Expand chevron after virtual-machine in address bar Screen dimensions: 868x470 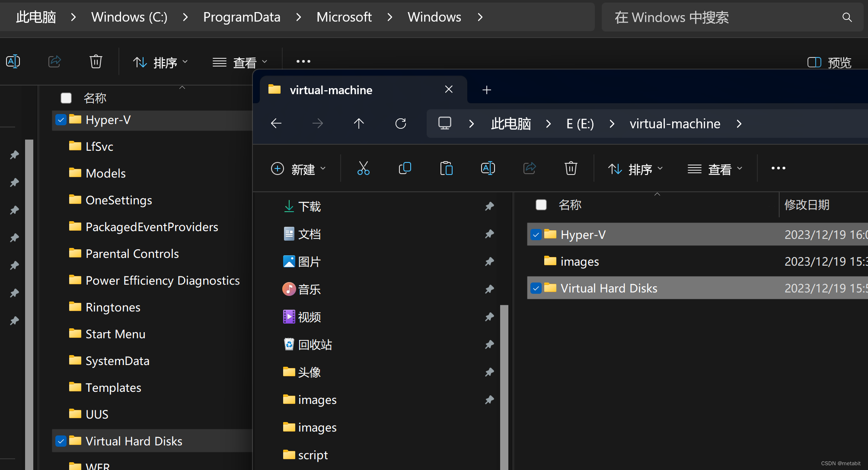click(x=739, y=124)
